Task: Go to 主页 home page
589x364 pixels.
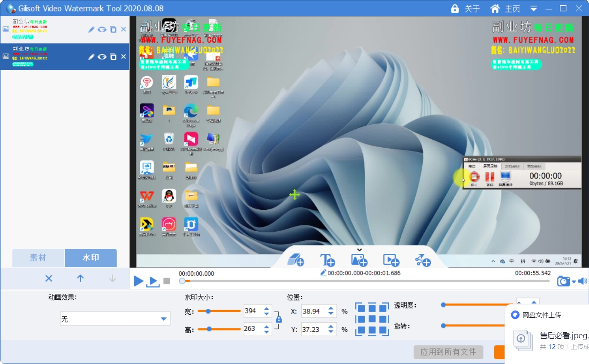Action: tap(505, 9)
